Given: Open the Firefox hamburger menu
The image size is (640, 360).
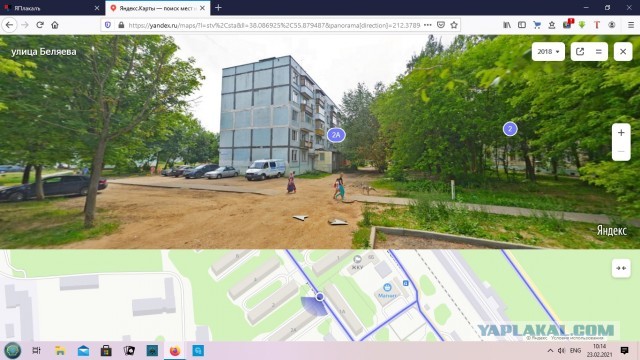Looking at the screenshot, I should [631, 25].
